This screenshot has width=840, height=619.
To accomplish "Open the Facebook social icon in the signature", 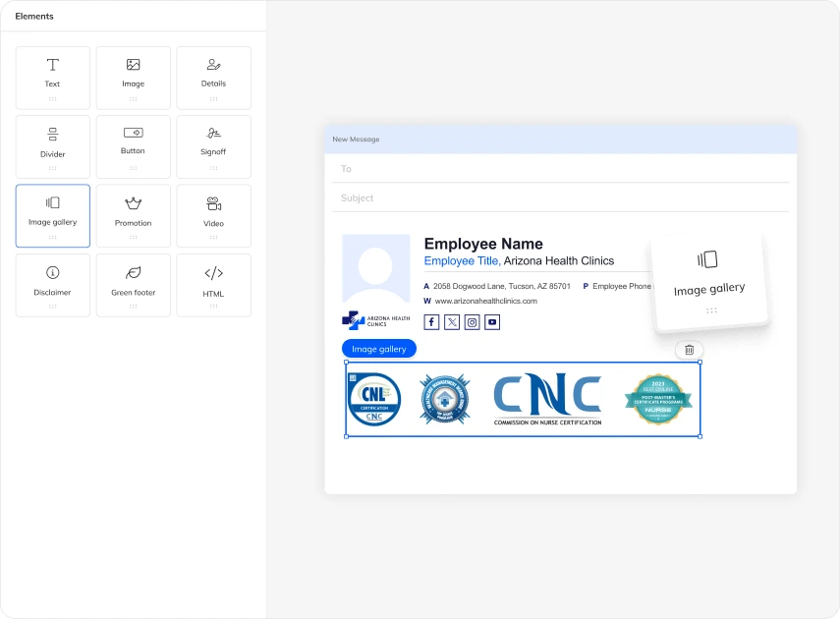I will click(431, 322).
